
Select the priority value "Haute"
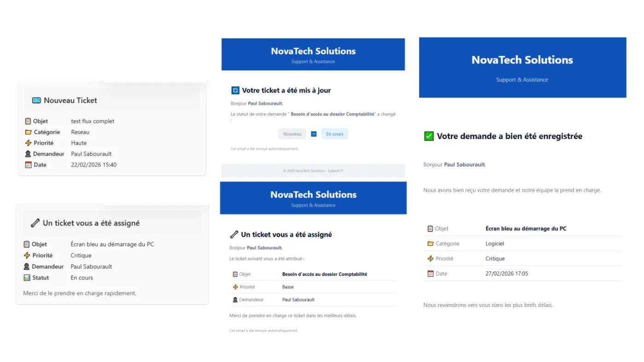[79, 143]
